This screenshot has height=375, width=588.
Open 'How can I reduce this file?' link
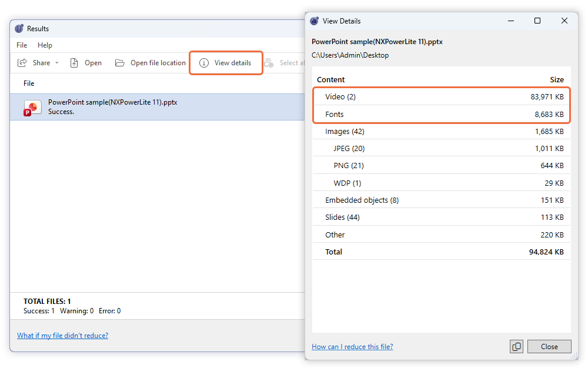[x=352, y=347]
